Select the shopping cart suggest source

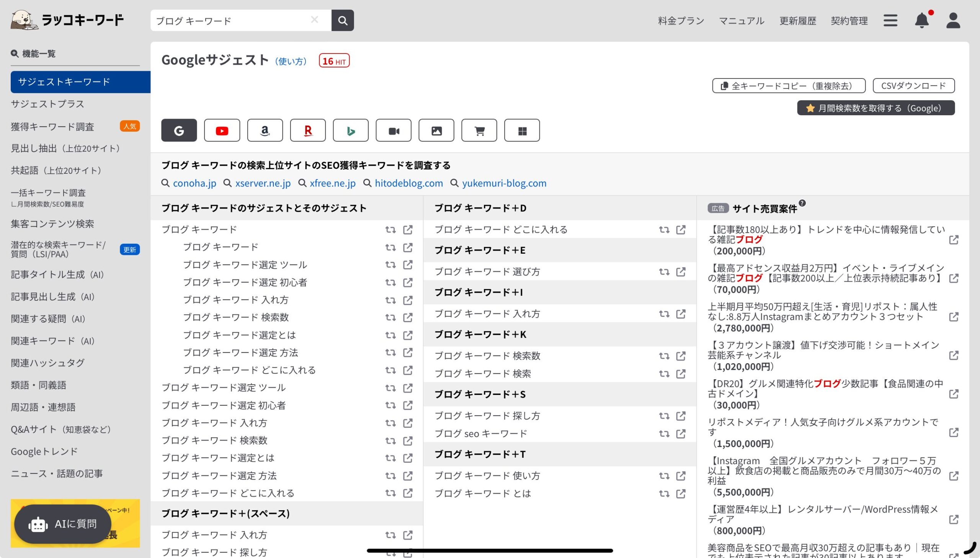click(479, 130)
